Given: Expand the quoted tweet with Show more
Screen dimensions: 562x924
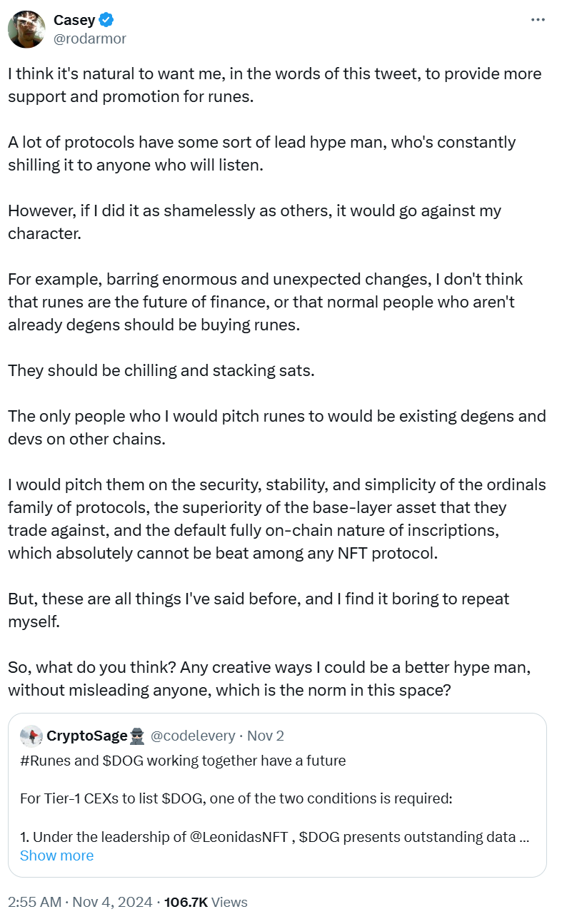Looking at the screenshot, I should [x=56, y=856].
